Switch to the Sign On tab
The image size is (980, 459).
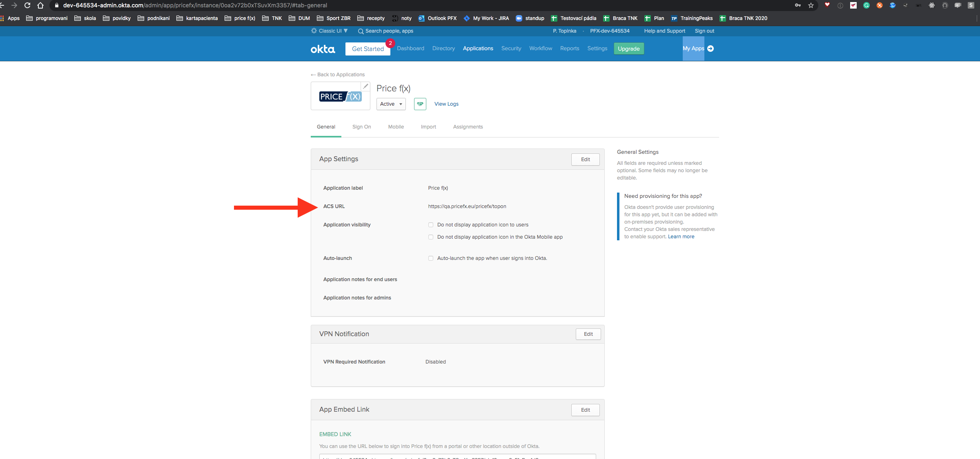click(361, 127)
